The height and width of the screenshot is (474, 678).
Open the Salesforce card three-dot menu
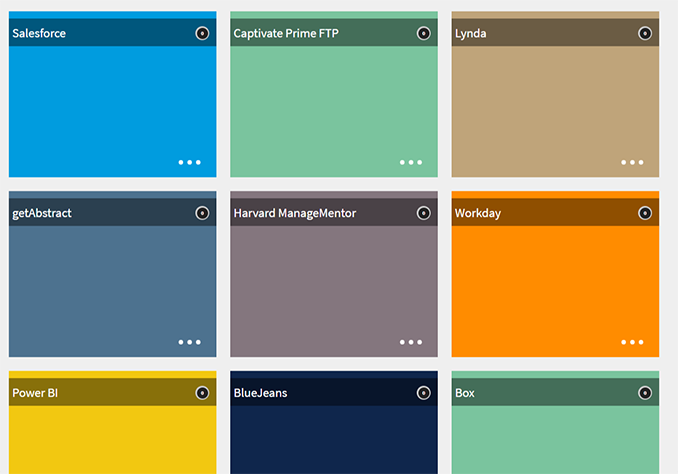coord(189,162)
